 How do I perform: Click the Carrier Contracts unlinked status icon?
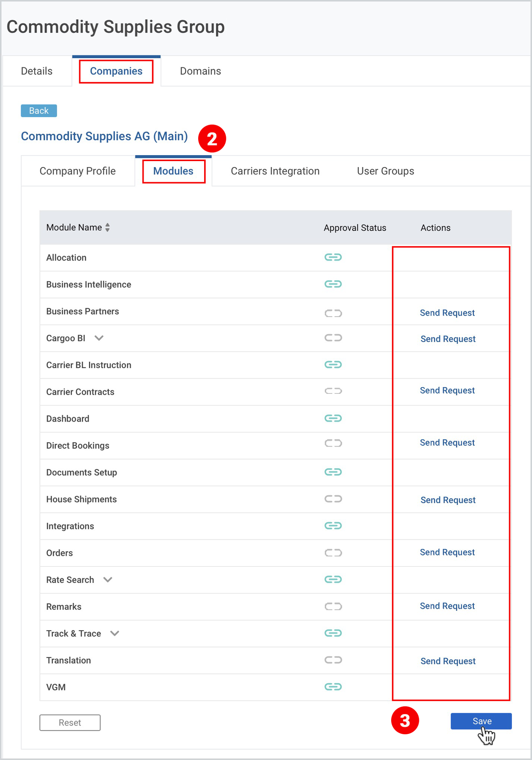(x=333, y=391)
